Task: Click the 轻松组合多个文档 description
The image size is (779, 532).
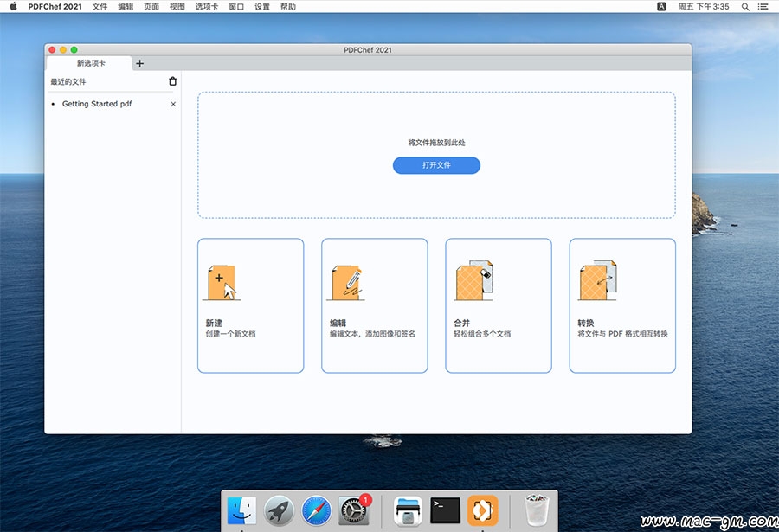Action: tap(482, 334)
